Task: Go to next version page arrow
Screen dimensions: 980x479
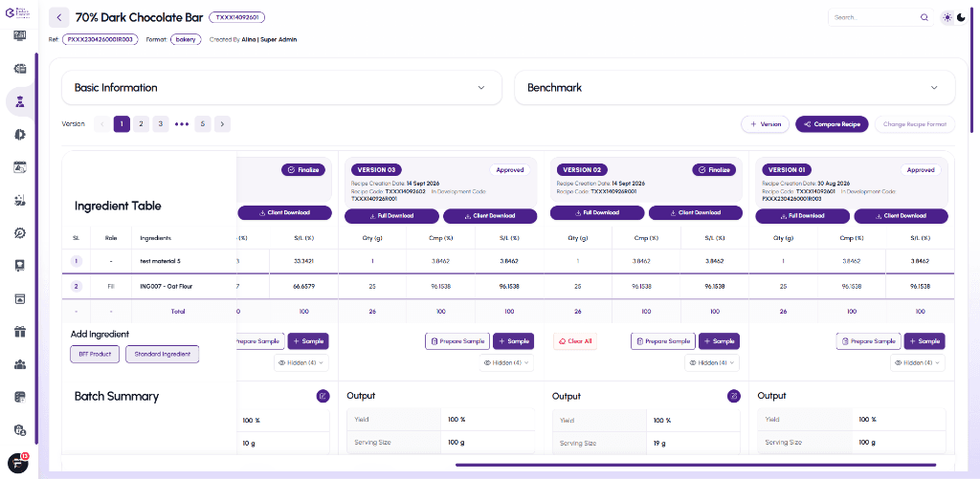Action: click(x=222, y=124)
